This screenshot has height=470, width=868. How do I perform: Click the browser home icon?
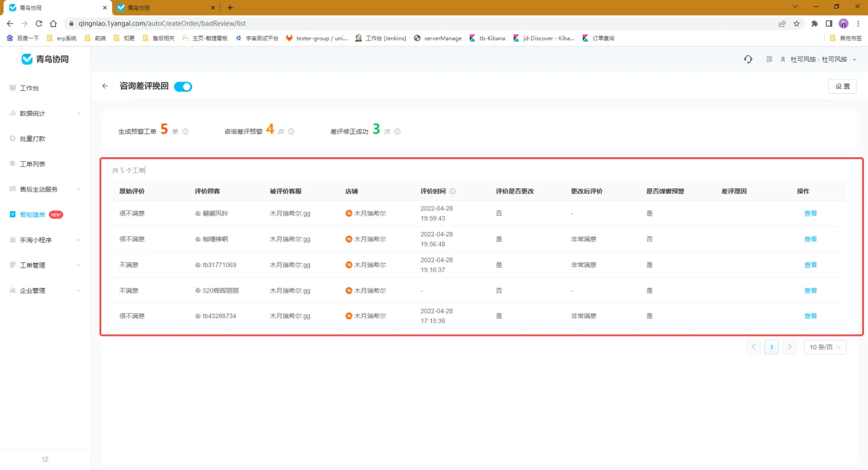click(x=53, y=24)
